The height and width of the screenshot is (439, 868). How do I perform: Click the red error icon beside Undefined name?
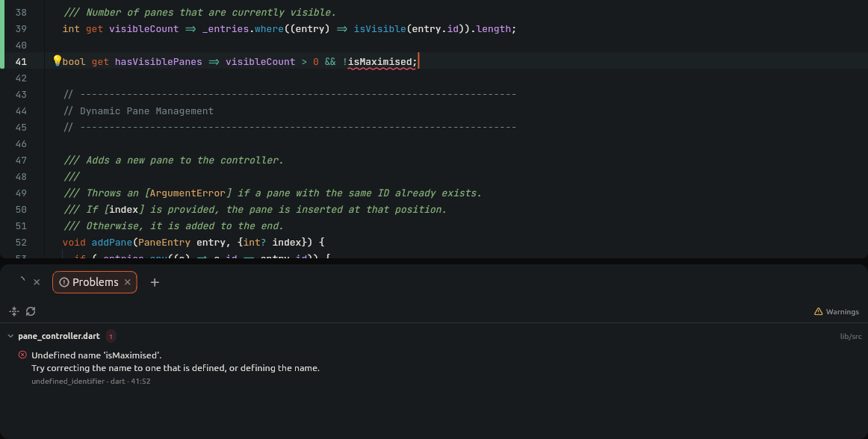pos(22,355)
